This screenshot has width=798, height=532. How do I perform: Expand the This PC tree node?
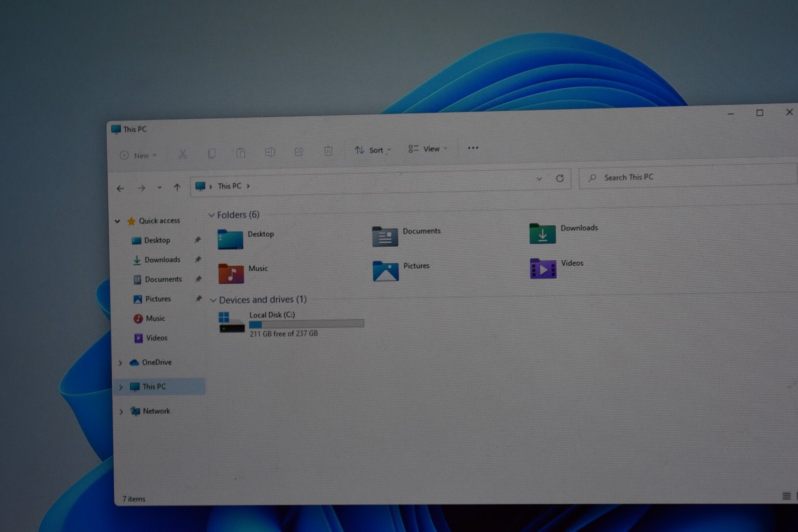pos(121,387)
